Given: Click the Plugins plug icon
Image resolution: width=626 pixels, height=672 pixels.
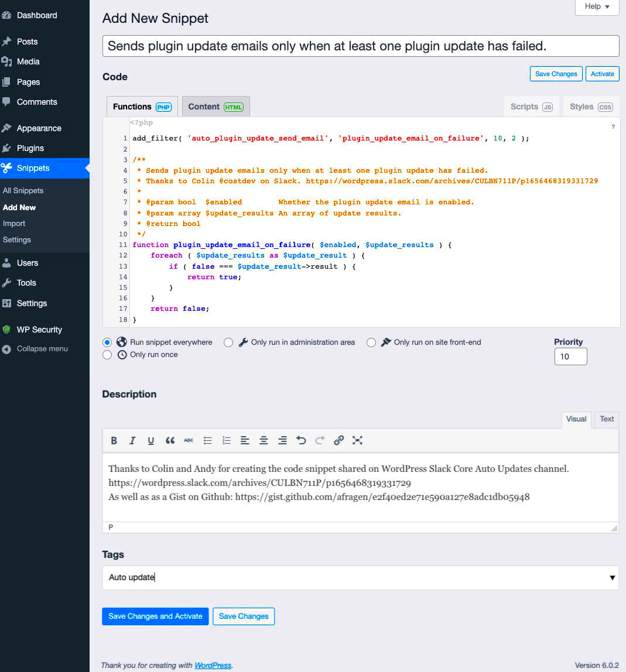Looking at the screenshot, I should (6, 148).
